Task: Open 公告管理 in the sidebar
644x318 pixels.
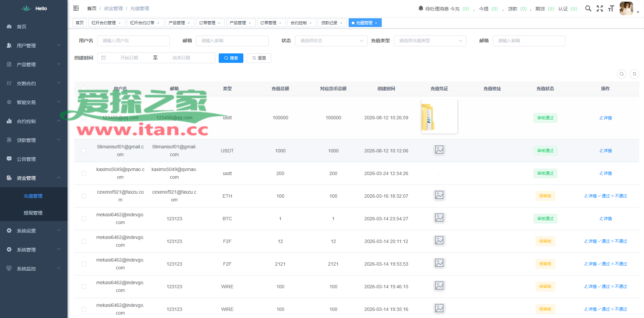Action: tap(34, 159)
